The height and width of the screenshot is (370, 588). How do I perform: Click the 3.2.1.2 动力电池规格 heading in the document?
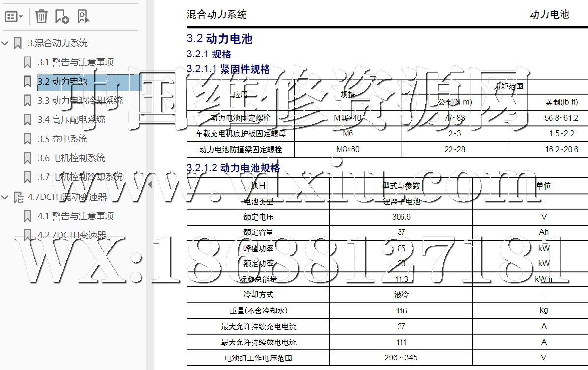pyautogui.click(x=233, y=168)
